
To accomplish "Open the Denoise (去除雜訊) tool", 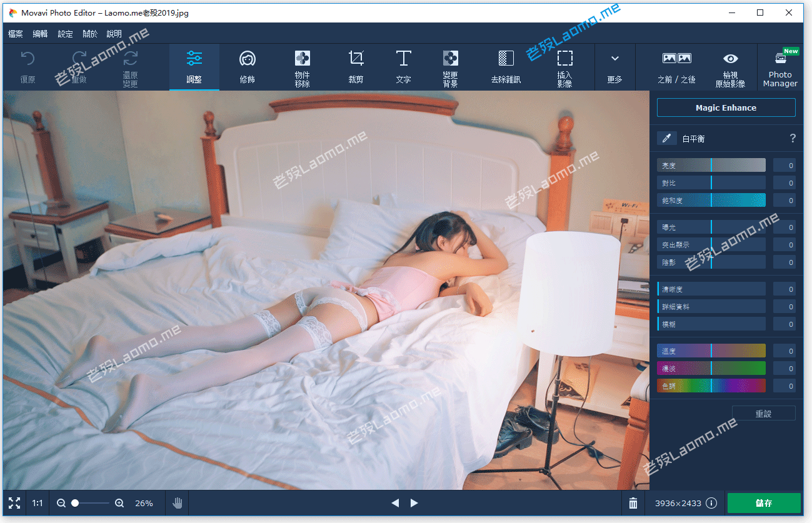I will (x=506, y=67).
